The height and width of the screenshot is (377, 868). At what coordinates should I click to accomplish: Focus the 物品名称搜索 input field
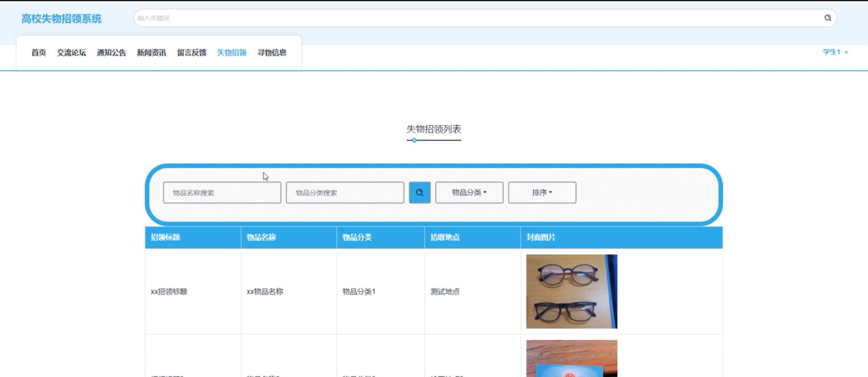pos(222,193)
